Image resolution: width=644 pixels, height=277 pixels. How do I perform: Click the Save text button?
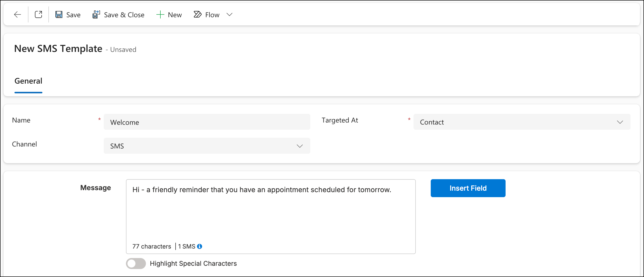73,15
